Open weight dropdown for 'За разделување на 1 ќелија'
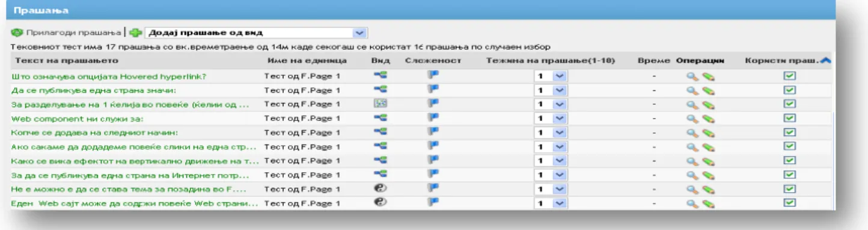Image resolution: width=868 pixels, height=230 pixels. pos(551,105)
